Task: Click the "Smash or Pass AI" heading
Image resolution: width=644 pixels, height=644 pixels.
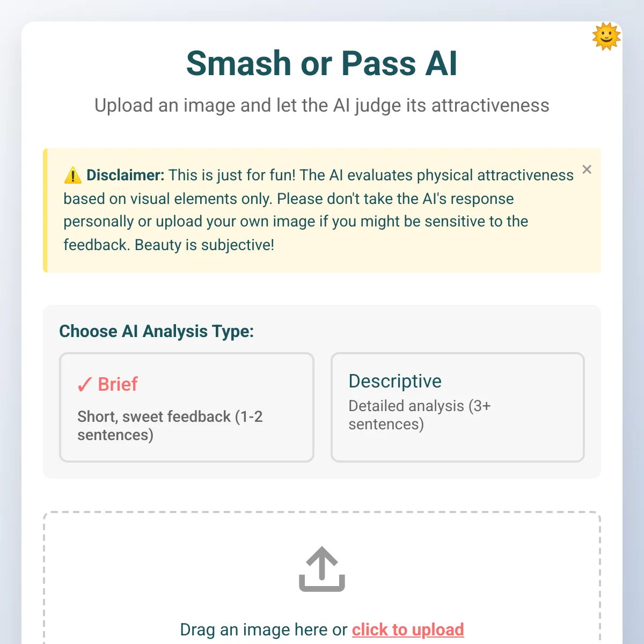Action: click(x=322, y=63)
